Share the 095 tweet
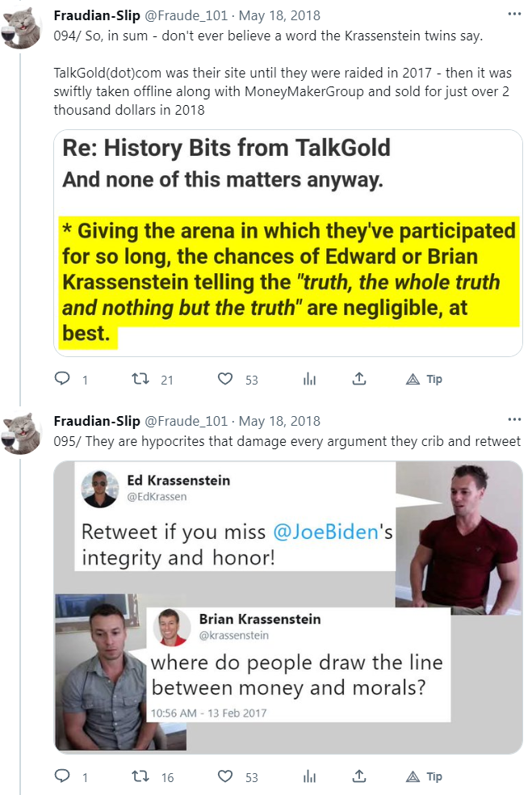The height and width of the screenshot is (795, 532). click(x=360, y=776)
